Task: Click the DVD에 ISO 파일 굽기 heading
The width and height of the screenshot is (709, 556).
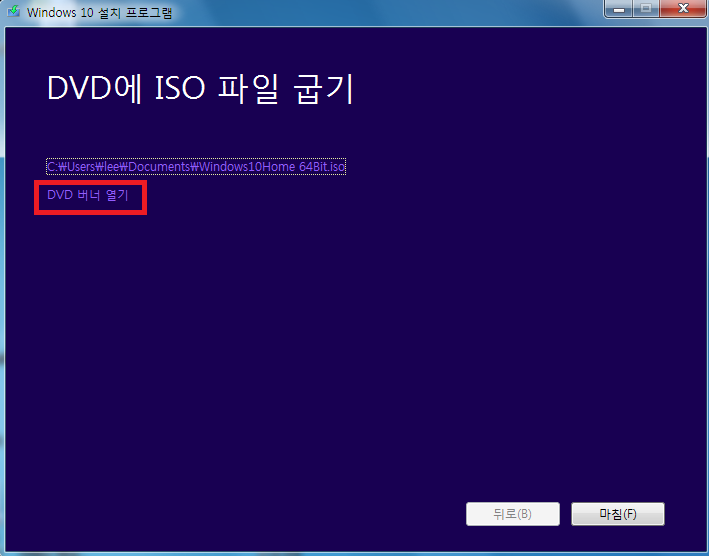Action: (x=200, y=88)
